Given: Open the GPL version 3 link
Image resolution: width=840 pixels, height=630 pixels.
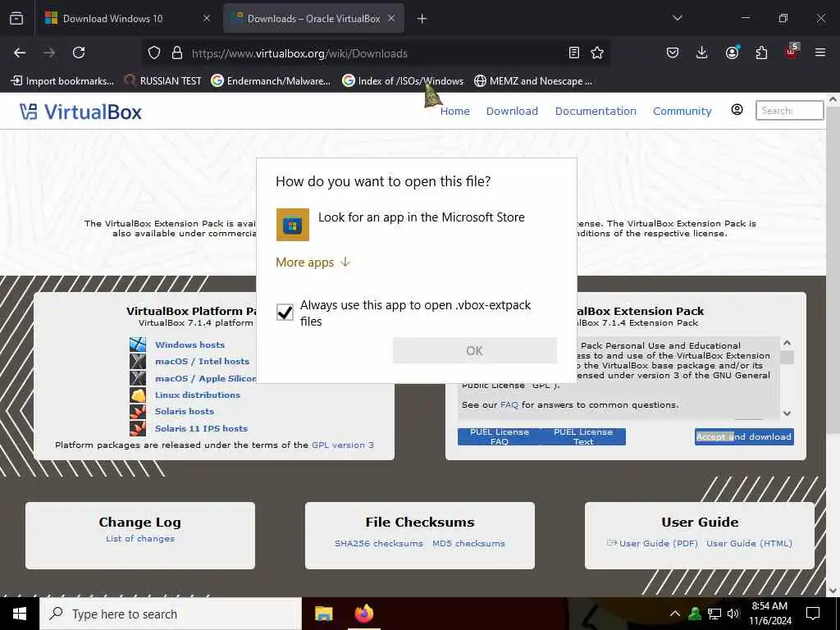Looking at the screenshot, I should tap(343, 445).
